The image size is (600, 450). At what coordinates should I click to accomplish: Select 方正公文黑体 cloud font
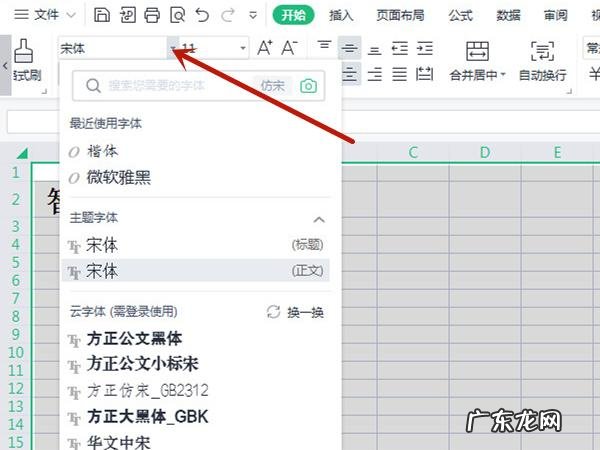point(195,339)
